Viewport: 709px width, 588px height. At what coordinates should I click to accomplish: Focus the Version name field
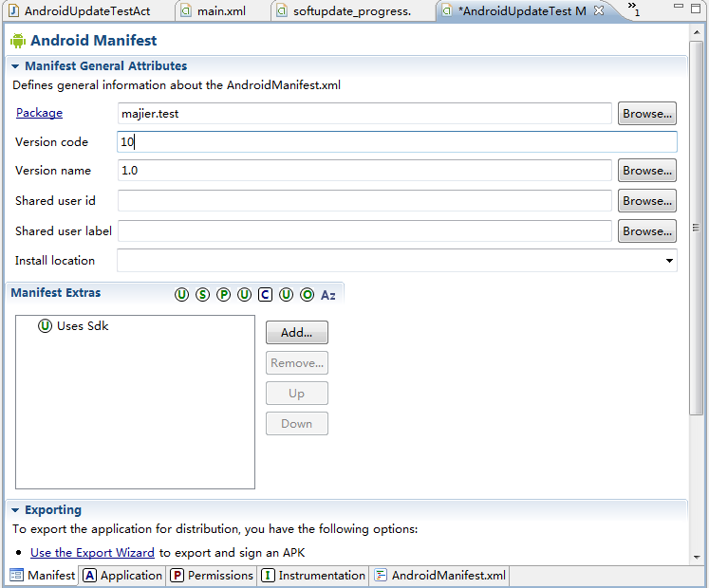click(x=364, y=171)
